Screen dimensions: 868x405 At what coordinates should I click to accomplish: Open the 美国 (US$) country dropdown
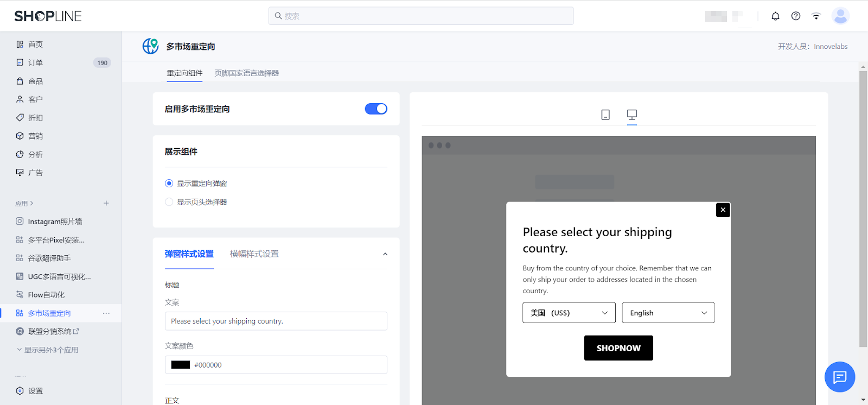569,313
